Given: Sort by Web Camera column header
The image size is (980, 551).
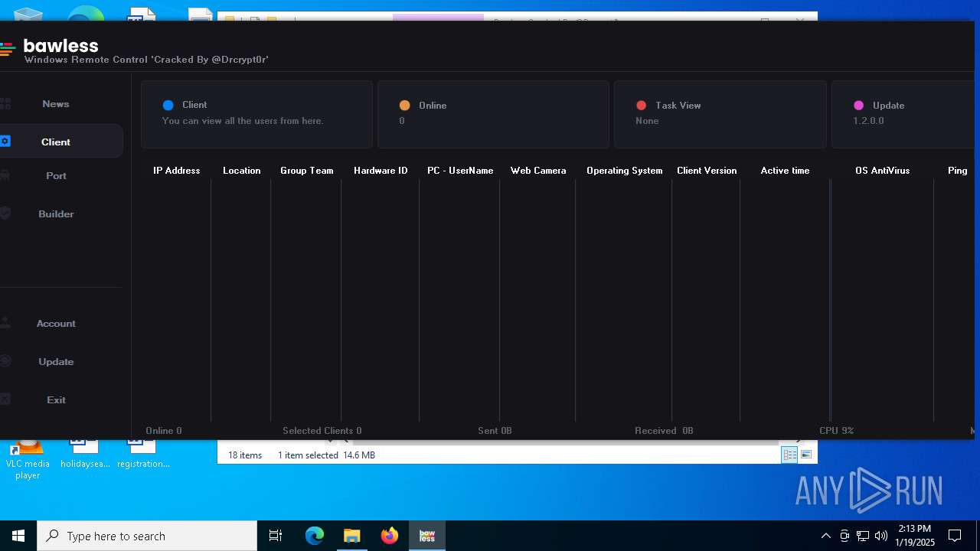Looking at the screenshot, I should click(x=538, y=171).
